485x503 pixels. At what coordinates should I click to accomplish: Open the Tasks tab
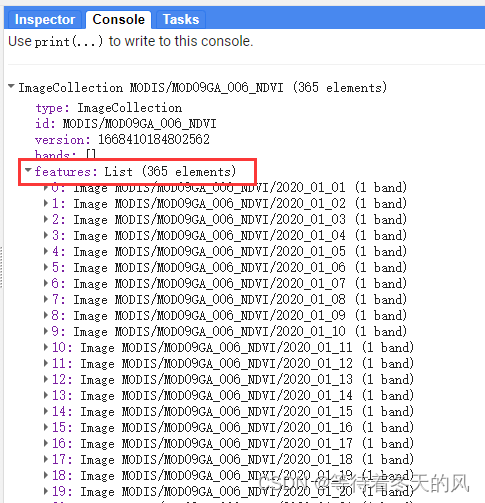pyautogui.click(x=181, y=19)
